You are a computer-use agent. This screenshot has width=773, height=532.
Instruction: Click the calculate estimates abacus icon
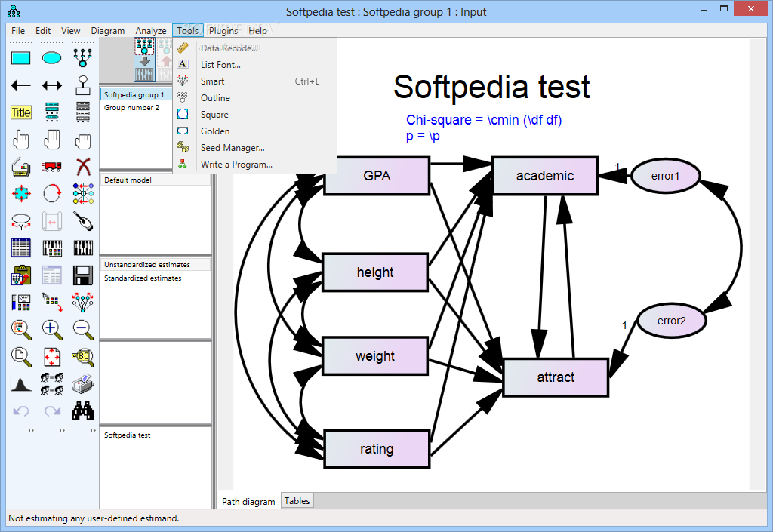[83, 248]
